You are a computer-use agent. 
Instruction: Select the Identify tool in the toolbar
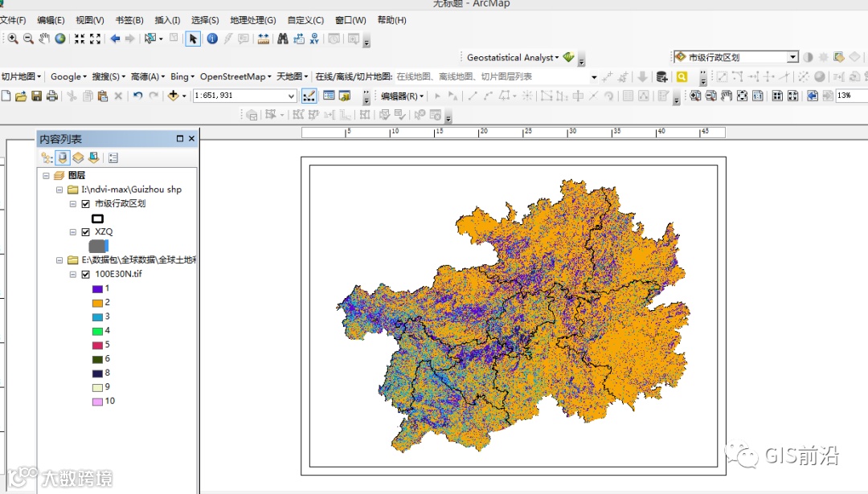coord(212,39)
